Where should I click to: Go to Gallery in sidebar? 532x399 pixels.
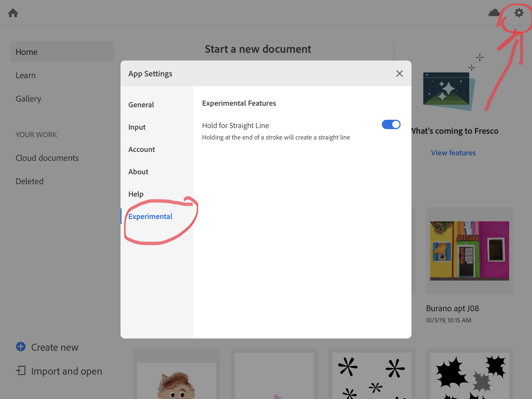[x=28, y=99]
